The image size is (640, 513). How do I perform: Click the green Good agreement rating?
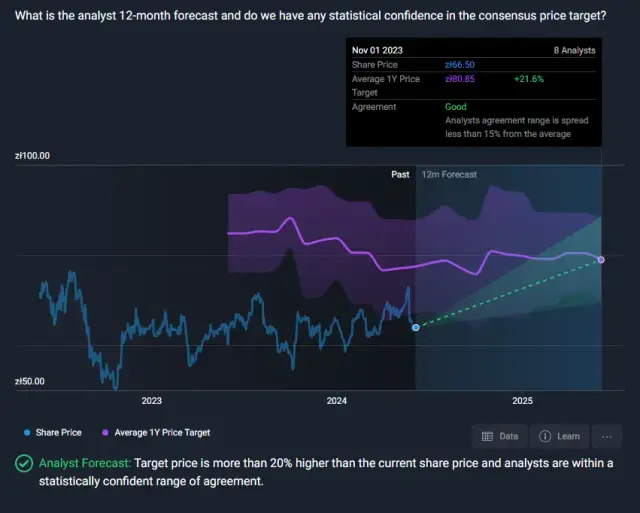point(456,106)
